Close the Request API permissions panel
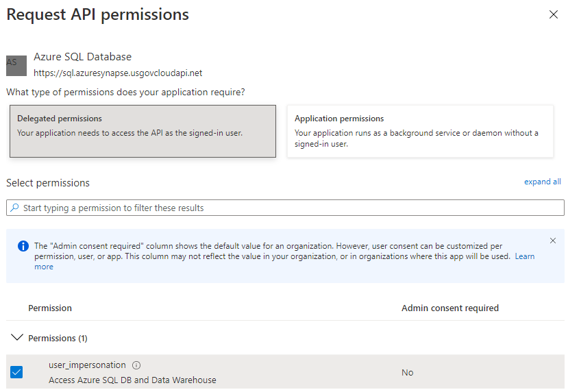This screenshot has width=568, height=392. click(554, 14)
